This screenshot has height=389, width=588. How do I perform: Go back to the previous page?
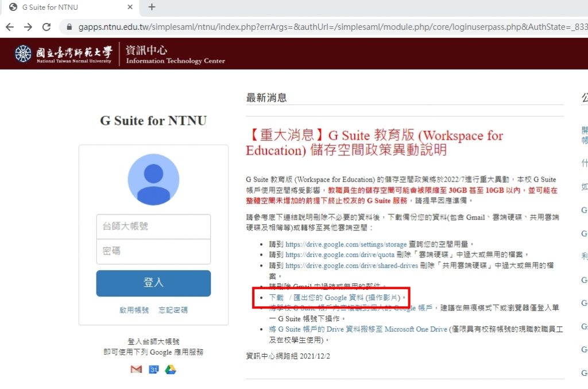(x=10, y=27)
